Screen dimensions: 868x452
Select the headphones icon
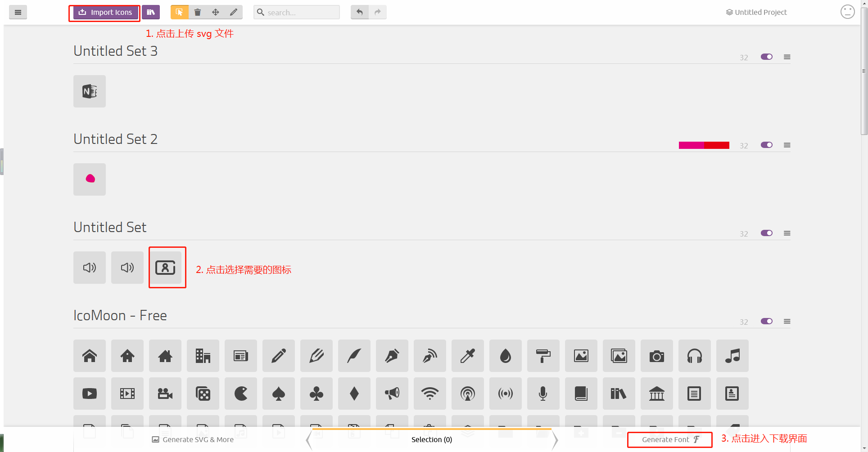[x=695, y=356]
